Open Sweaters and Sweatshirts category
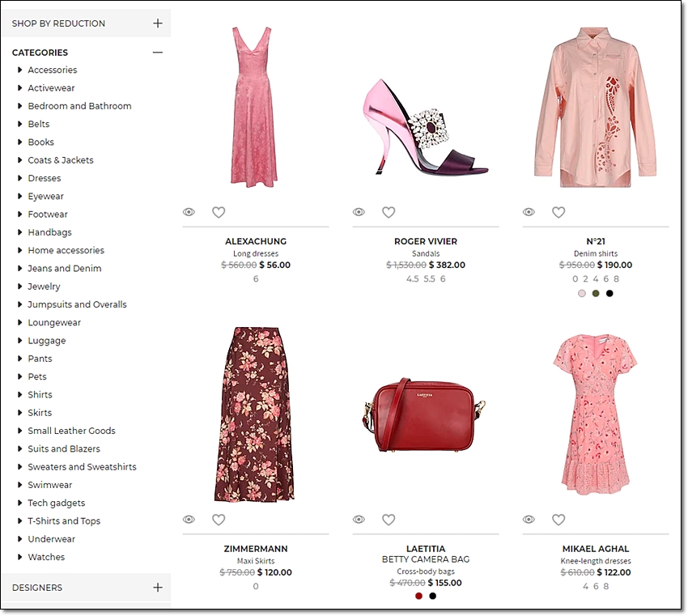688x616 pixels. pos(82,466)
